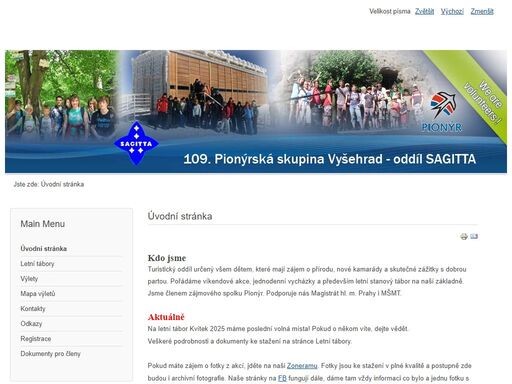
Task: Open Odkazy menu item
Action: (x=31, y=324)
